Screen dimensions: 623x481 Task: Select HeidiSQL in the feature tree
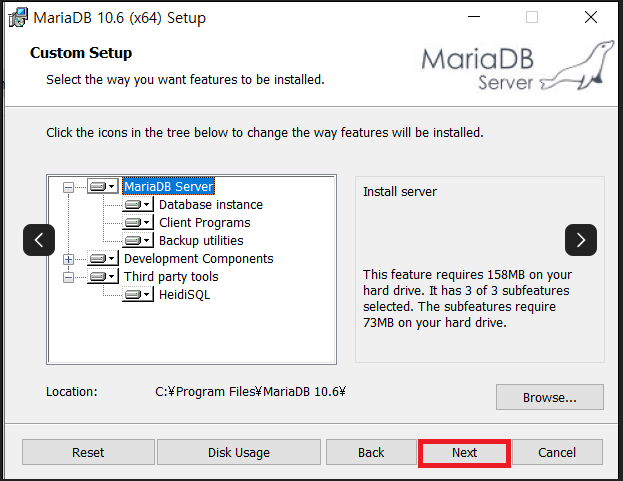tap(184, 294)
